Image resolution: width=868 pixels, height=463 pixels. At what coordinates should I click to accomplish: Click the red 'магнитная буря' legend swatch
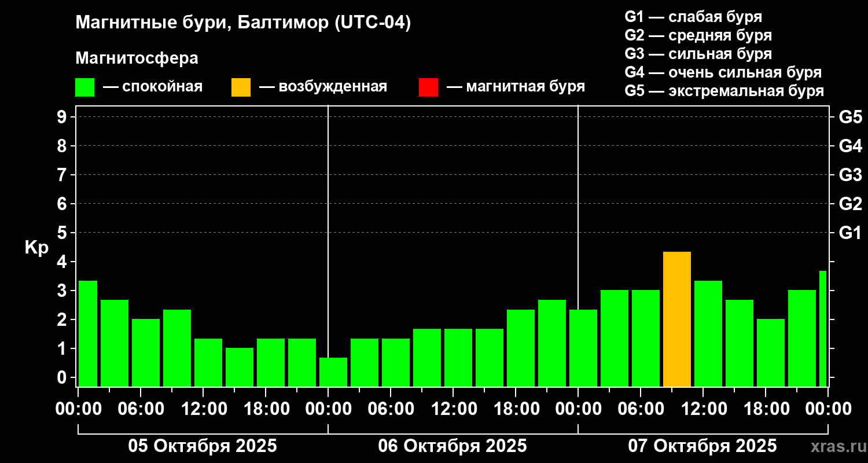[428, 87]
